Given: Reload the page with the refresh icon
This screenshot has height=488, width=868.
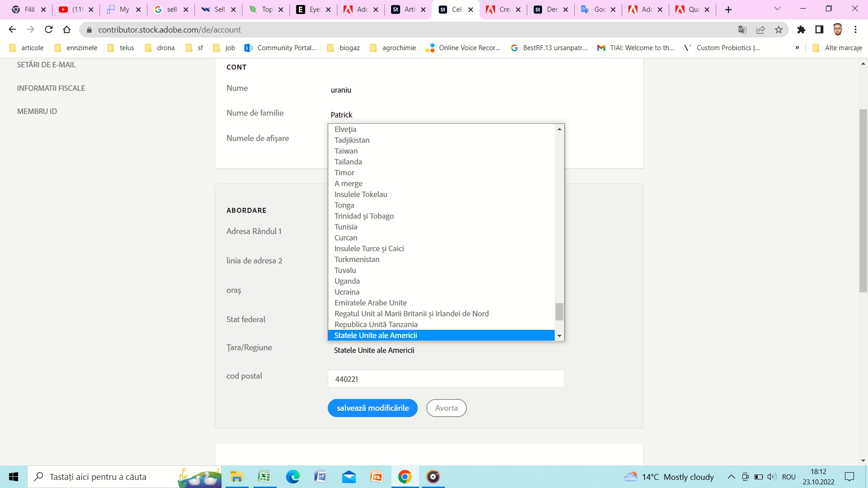Looking at the screenshot, I should click(x=49, y=30).
